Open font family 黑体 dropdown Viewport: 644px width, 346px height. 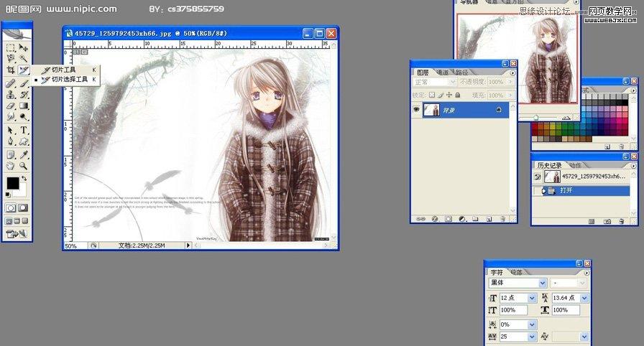click(543, 283)
